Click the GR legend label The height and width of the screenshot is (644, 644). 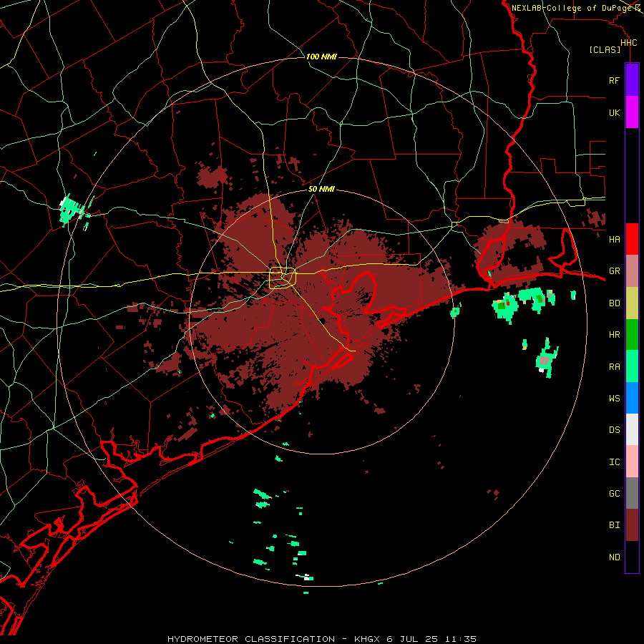click(x=614, y=271)
